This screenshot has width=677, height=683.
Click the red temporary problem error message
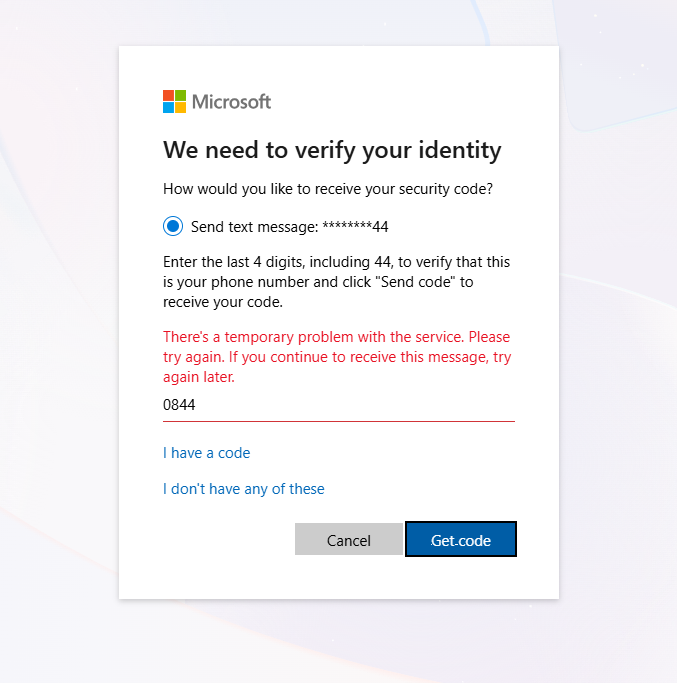[x=337, y=357]
